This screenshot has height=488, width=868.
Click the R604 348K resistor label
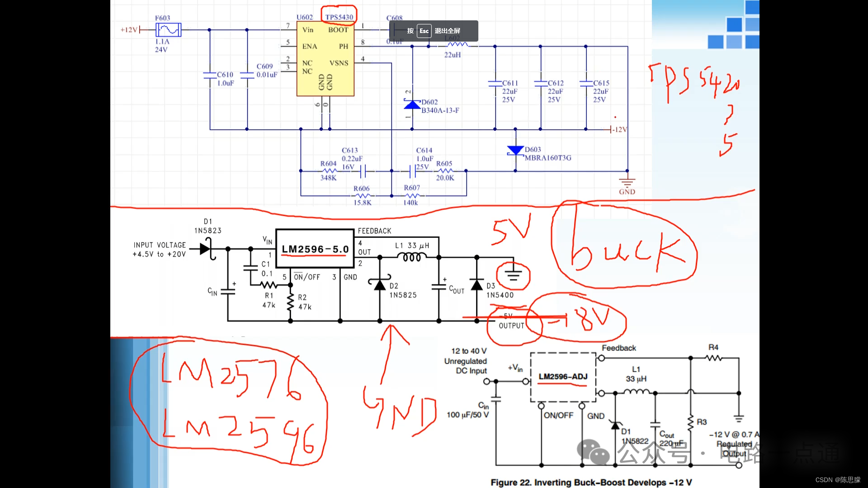tap(329, 171)
